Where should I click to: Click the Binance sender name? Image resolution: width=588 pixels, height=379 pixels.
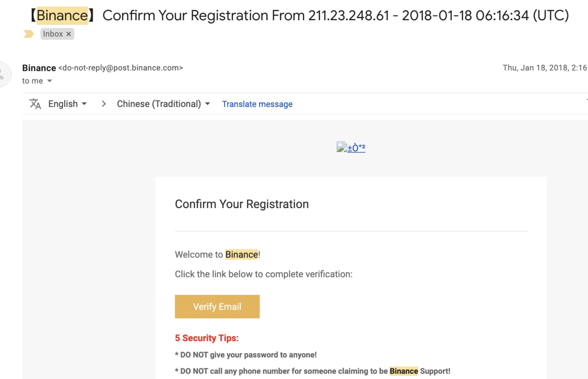tap(39, 68)
